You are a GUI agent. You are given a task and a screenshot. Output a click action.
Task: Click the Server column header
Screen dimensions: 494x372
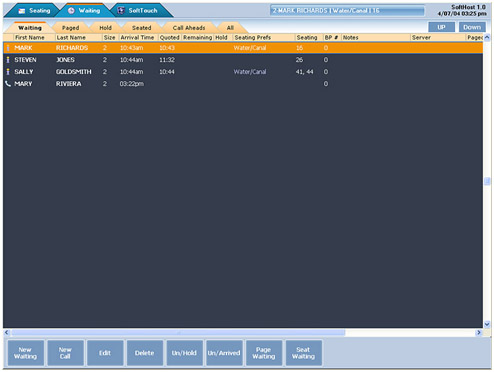[438, 38]
